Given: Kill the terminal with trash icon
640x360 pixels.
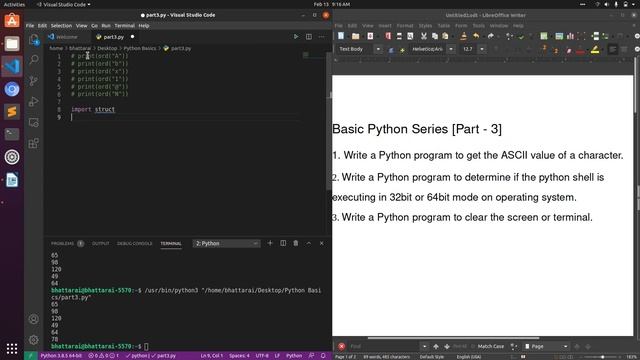Looking at the screenshot, I should tap(296, 243).
